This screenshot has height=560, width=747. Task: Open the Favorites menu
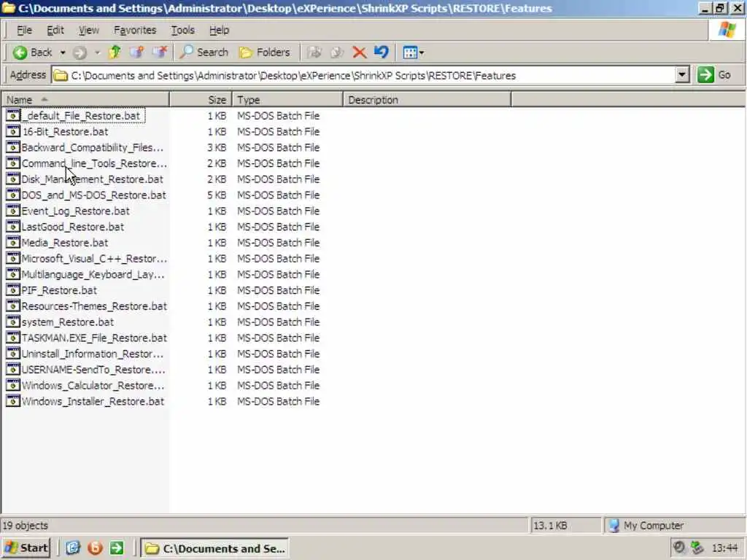135,30
